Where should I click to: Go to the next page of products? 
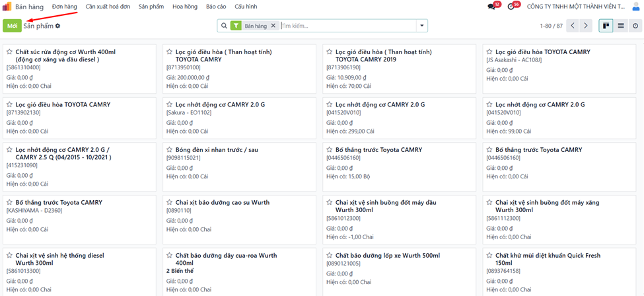586,26
